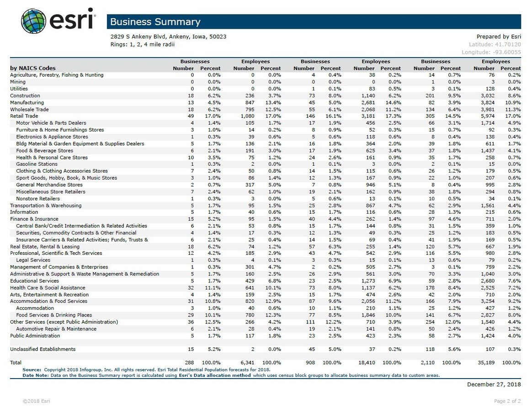
Task: Click "Health Care & Social Assistance" row label
Action: 48,288
